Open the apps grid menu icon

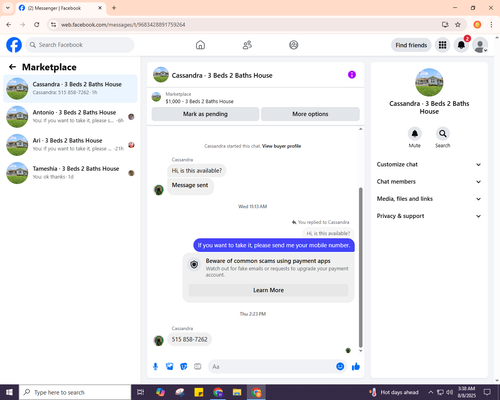coord(442,45)
